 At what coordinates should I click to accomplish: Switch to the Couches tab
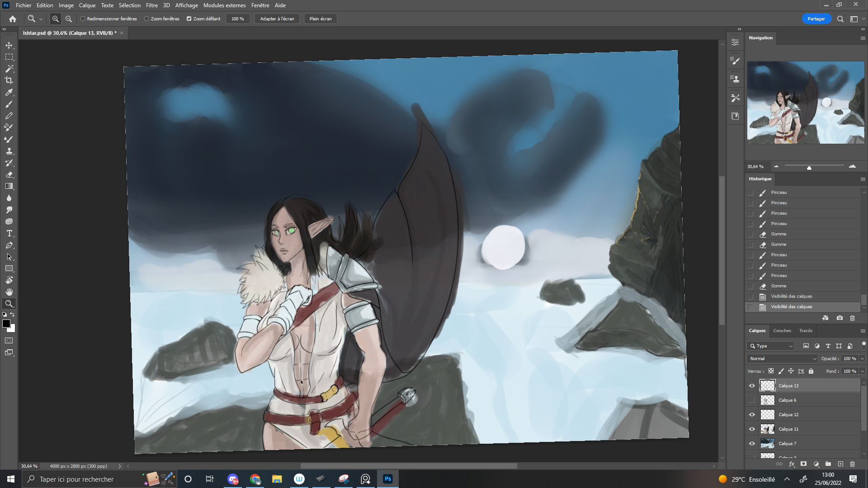pos(782,331)
